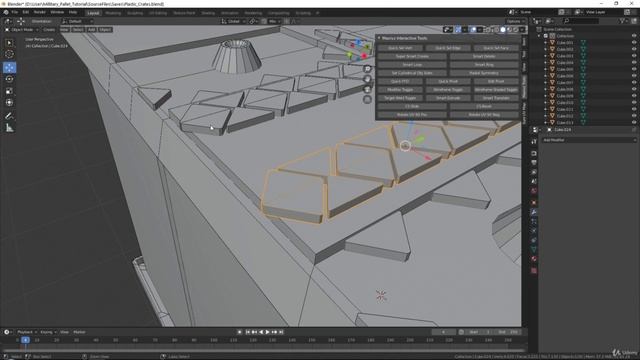
Task: Open the Keying dropdown in timeline
Action: coord(48,332)
